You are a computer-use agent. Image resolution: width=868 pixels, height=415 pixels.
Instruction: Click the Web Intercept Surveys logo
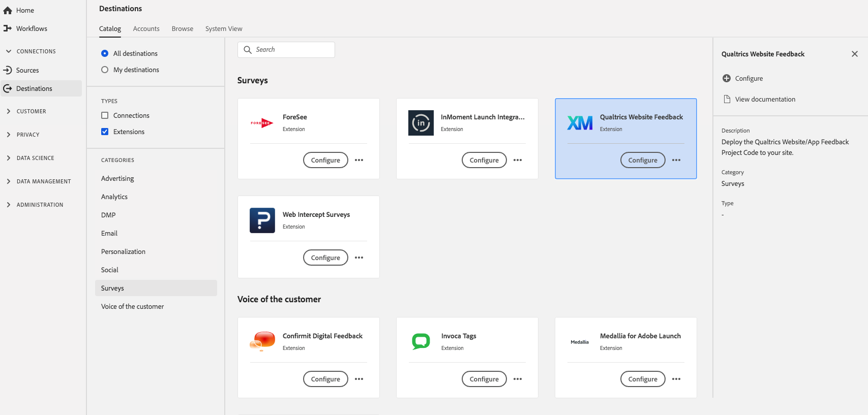(262, 220)
